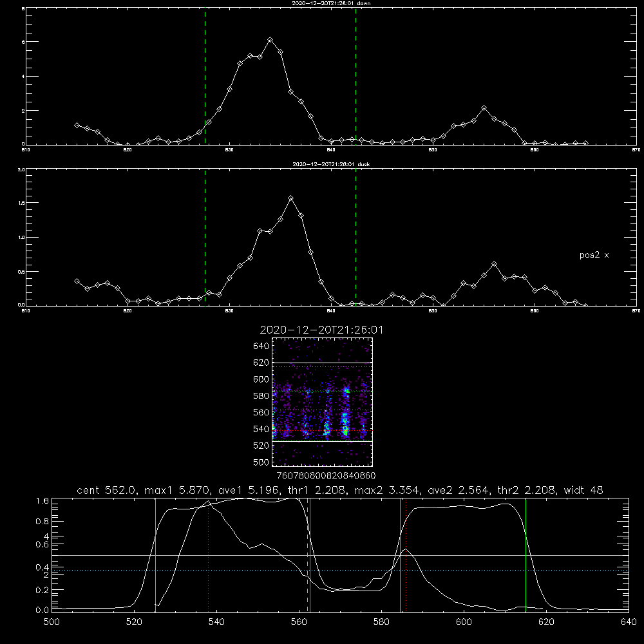The image size is (644, 644).
Task: Select the "widt 48" value
Action: point(583,490)
